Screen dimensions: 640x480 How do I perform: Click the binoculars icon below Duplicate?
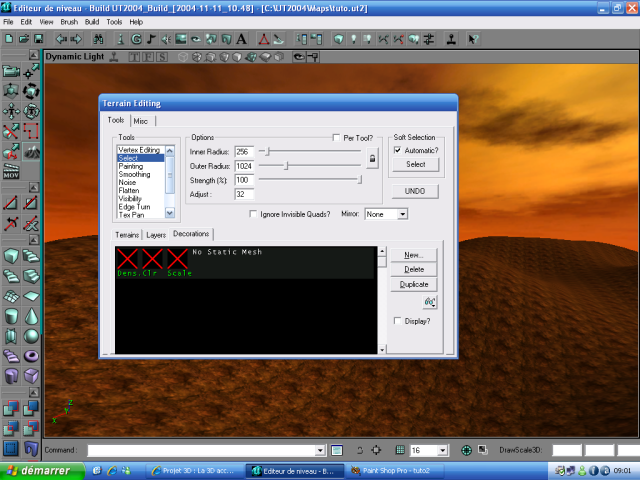(x=430, y=301)
